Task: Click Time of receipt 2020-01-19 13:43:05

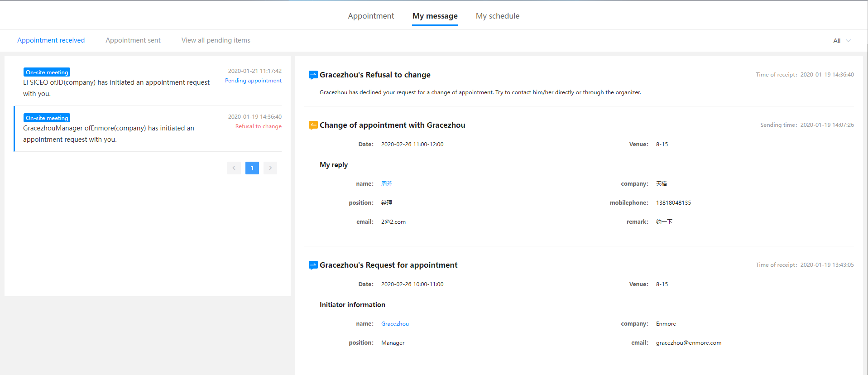Action: pos(805,265)
